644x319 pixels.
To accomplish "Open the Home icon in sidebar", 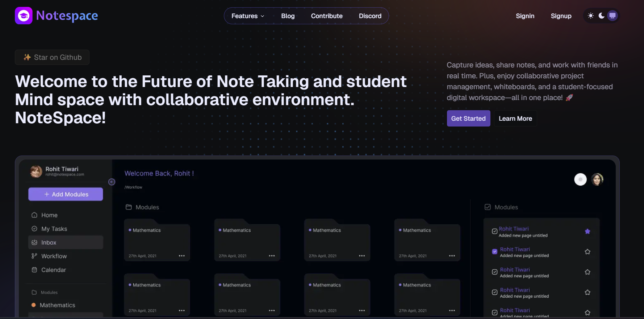I will point(34,215).
